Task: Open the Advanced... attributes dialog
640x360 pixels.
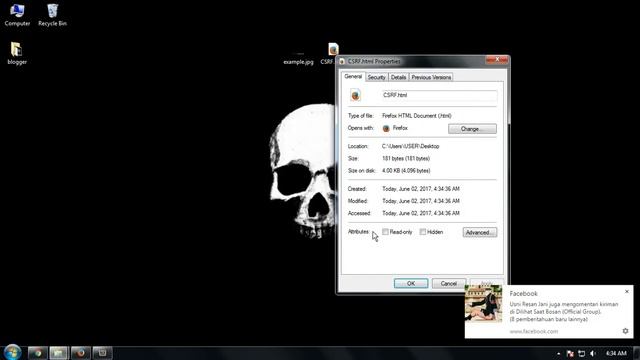Action: pyautogui.click(x=480, y=232)
